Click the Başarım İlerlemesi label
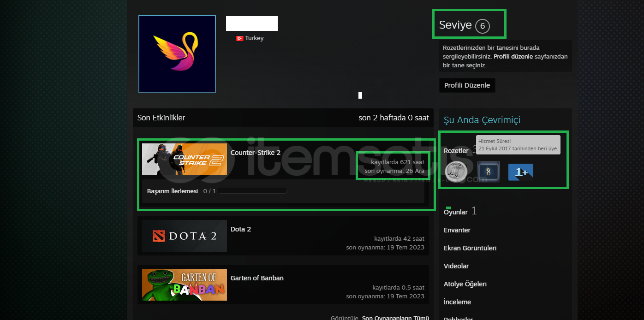The height and width of the screenshot is (320, 644). point(173,191)
